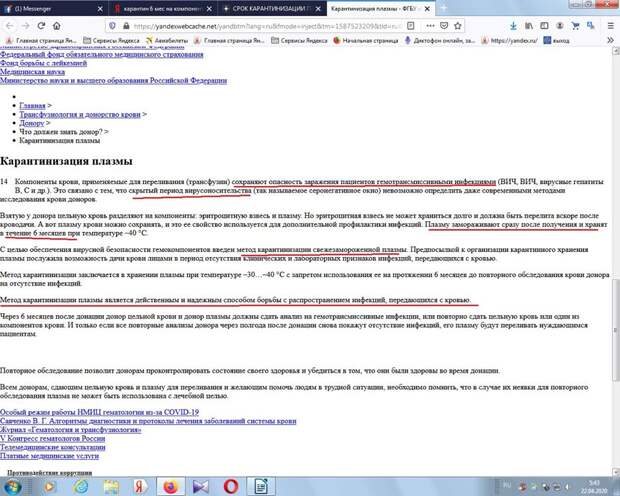Open 'Журнал «Гематология и трансфузиология»' link
The image size is (620, 496).
pyautogui.click(x=70, y=430)
